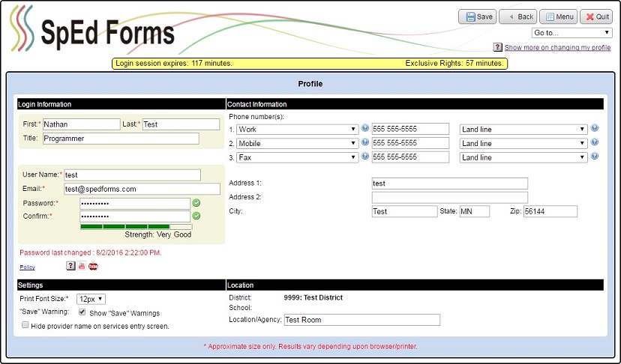Open the Policy link

point(27,267)
